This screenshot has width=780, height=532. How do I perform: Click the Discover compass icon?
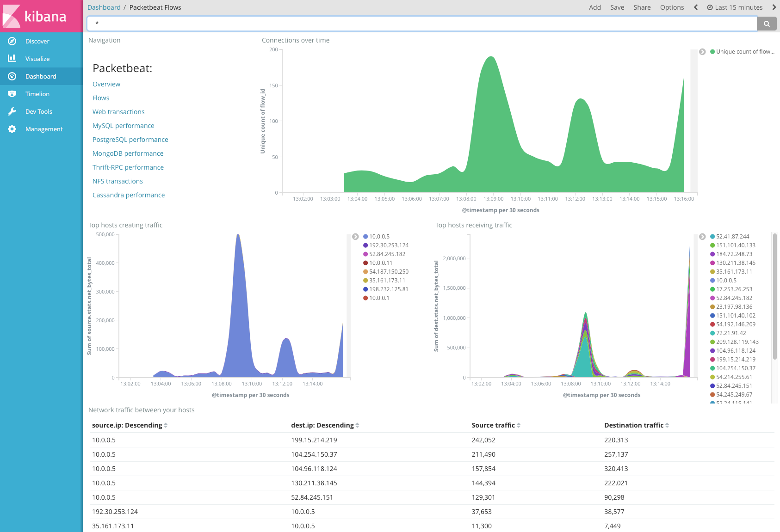[12, 41]
